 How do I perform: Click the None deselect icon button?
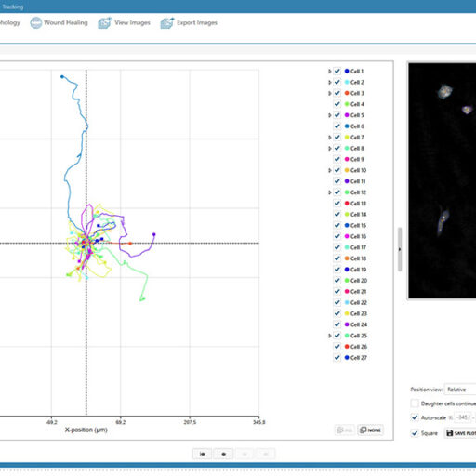click(x=370, y=430)
